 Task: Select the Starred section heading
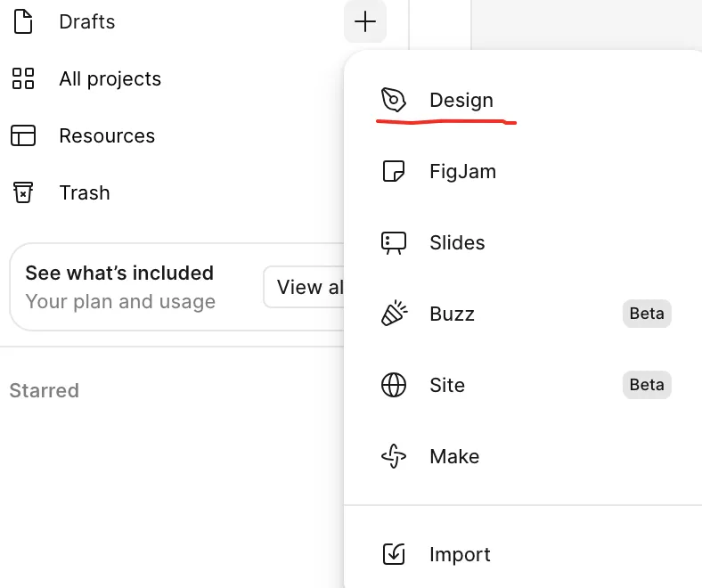(x=44, y=390)
